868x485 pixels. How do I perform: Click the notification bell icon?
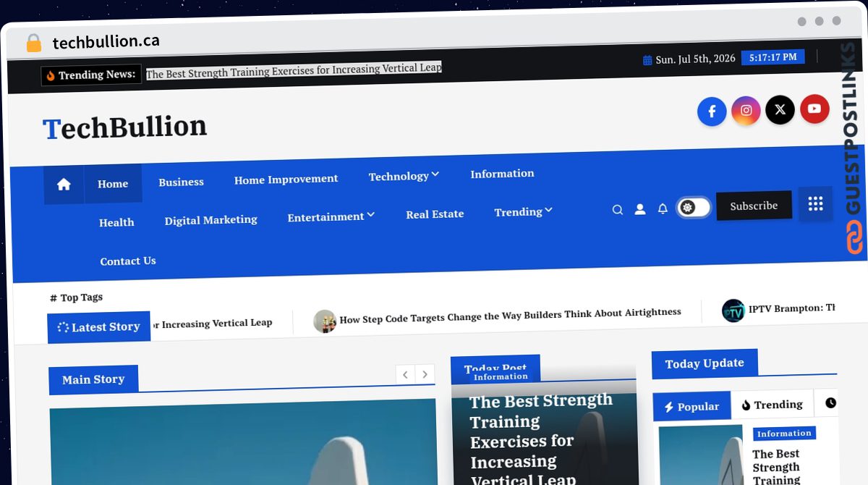point(663,208)
